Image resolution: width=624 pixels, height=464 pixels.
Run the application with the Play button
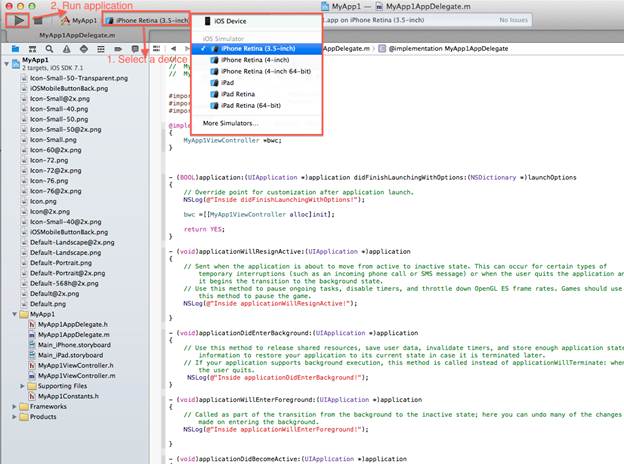coord(18,20)
